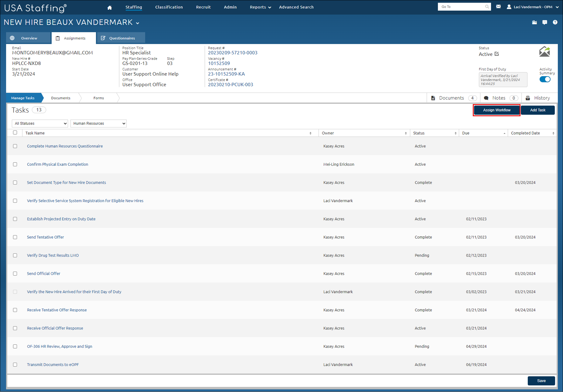
Task: Toggle the Activity Summary switch off
Action: [x=545, y=79]
